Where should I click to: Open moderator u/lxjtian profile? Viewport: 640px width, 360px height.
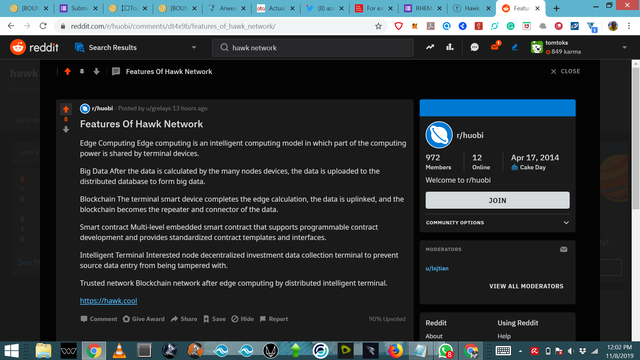pyautogui.click(x=437, y=268)
